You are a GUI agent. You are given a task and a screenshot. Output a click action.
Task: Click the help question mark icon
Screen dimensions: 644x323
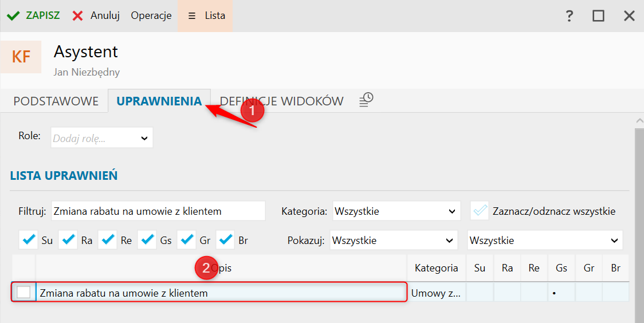(x=570, y=16)
